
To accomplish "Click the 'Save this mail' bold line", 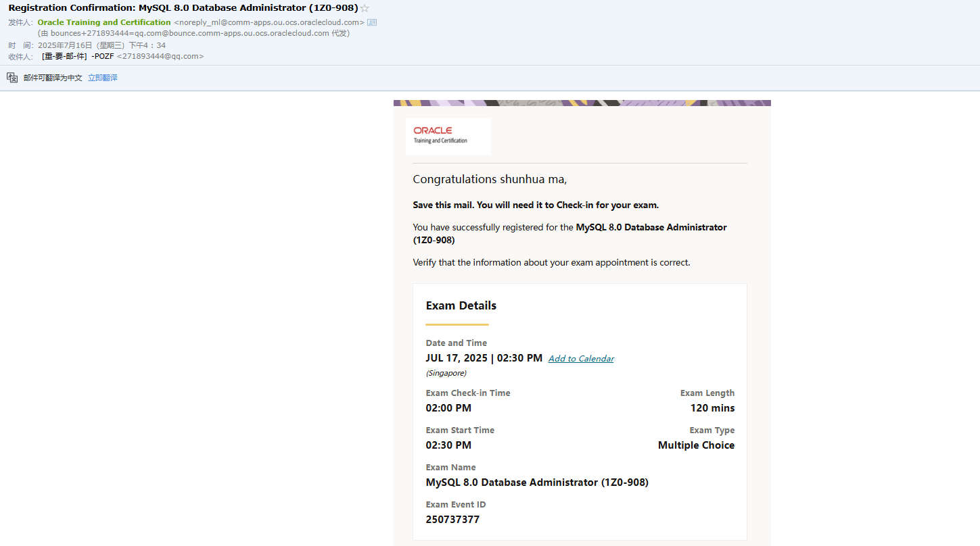I will [x=536, y=205].
